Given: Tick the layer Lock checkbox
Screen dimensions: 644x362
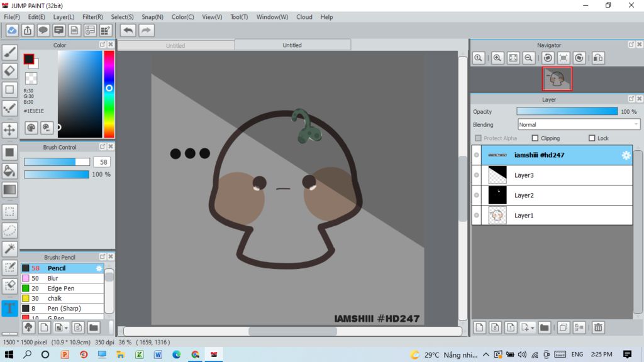Looking at the screenshot, I should pyautogui.click(x=591, y=138).
